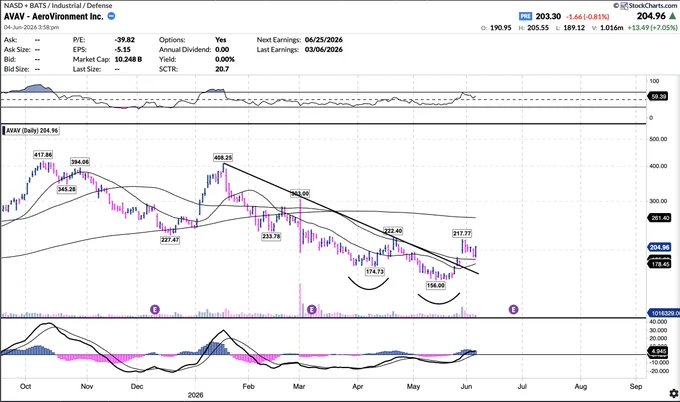Click the Last Earnings date 03/06/2026
680x402 pixels.
click(x=324, y=49)
